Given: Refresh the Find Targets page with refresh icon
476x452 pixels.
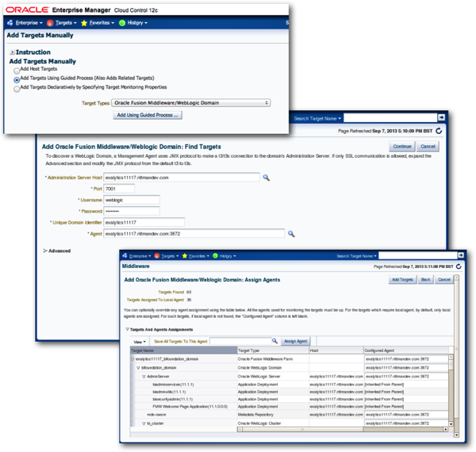Looking at the screenshot, I should pyautogui.click(x=439, y=131).
